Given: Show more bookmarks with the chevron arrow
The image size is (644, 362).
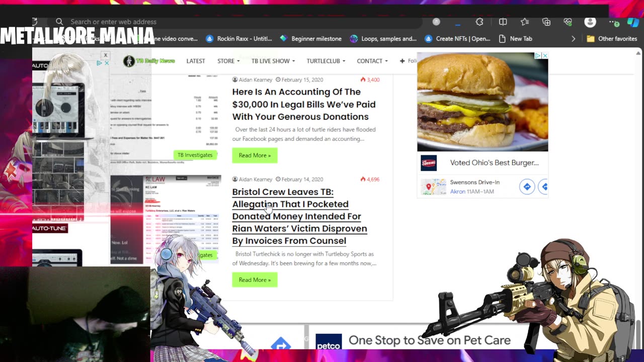Looking at the screenshot, I should (x=573, y=39).
